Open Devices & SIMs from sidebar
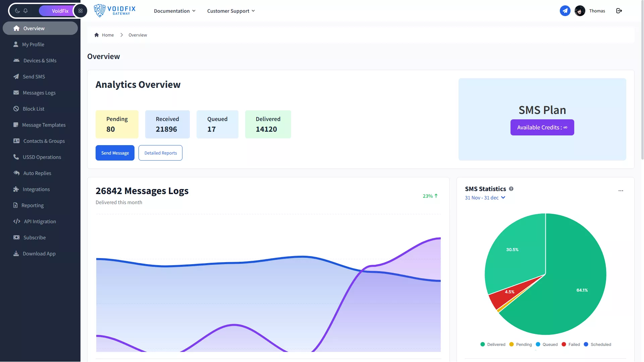This screenshot has width=644, height=362. (40, 61)
